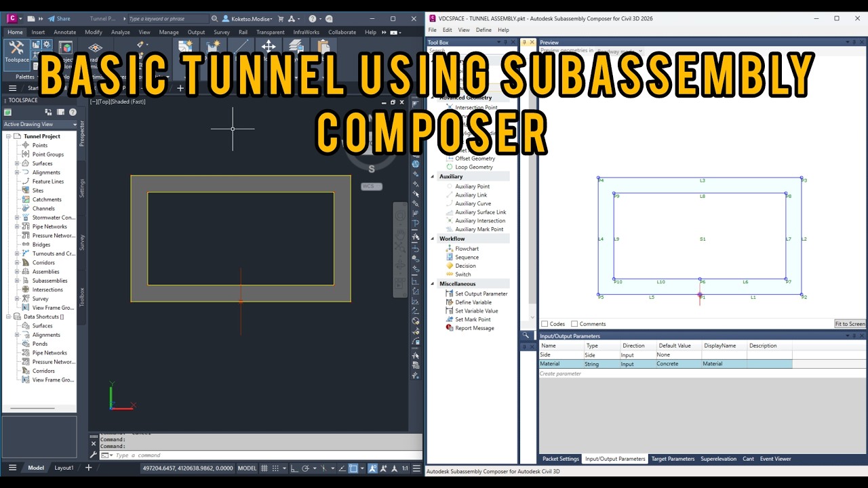Open the Define menu in Subassembly Composer

click(484, 30)
